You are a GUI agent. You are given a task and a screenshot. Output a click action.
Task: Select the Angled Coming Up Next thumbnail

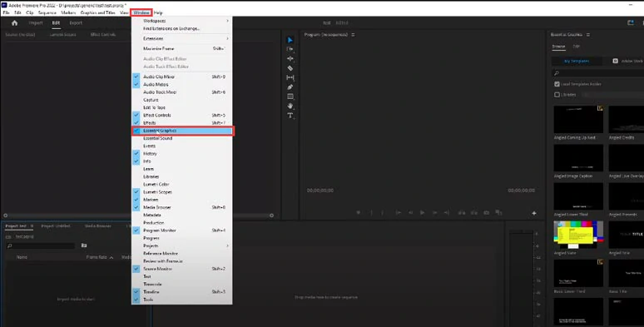(578, 119)
